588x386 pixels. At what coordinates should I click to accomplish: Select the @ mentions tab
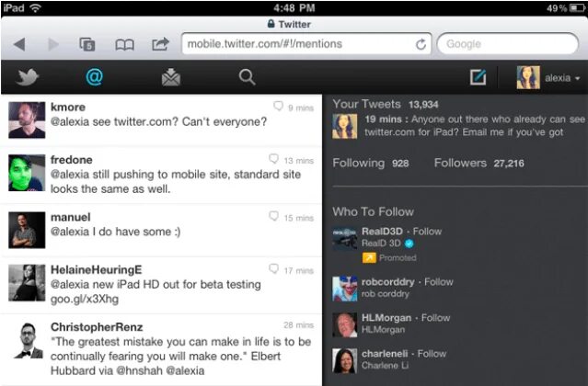[x=94, y=77]
